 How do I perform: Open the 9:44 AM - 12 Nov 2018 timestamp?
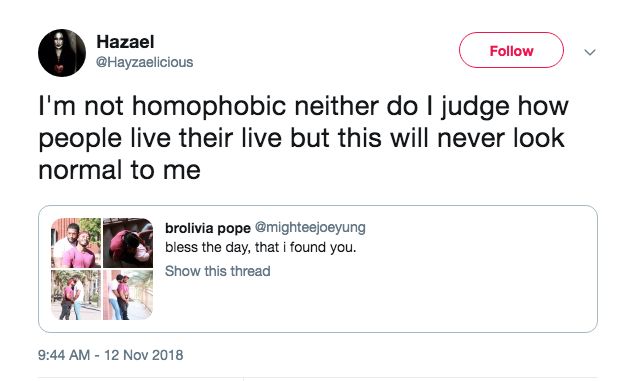click(x=111, y=355)
